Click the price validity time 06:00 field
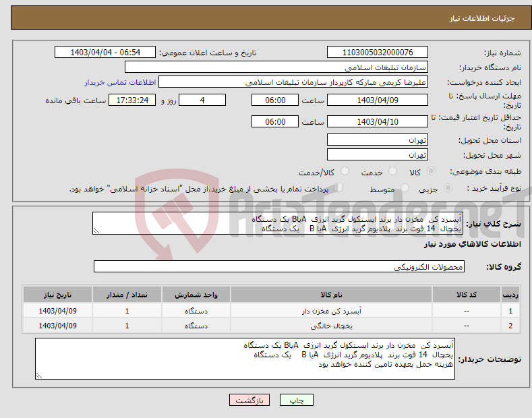The height and width of the screenshot is (418, 532). coord(275,121)
